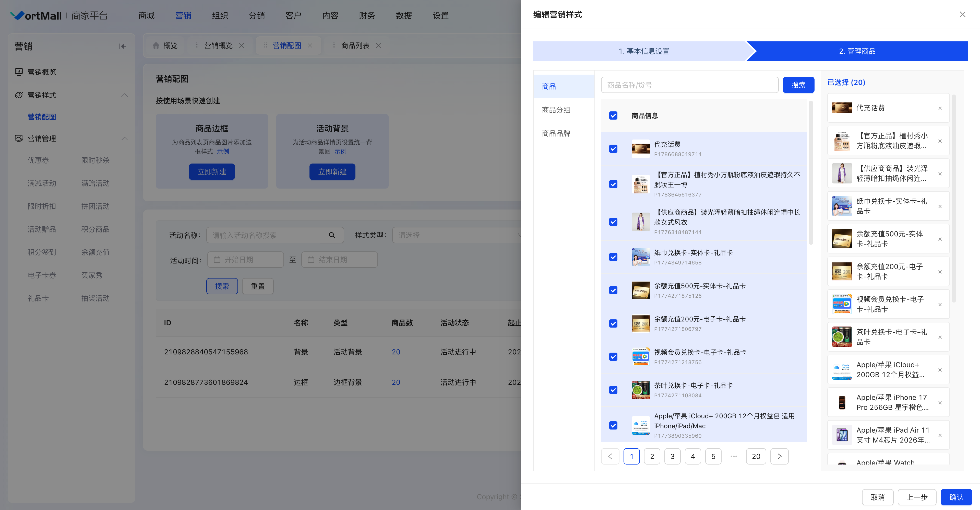The width and height of the screenshot is (980, 510).
Task: Remove 代充话费 from selected list
Action: tap(940, 108)
